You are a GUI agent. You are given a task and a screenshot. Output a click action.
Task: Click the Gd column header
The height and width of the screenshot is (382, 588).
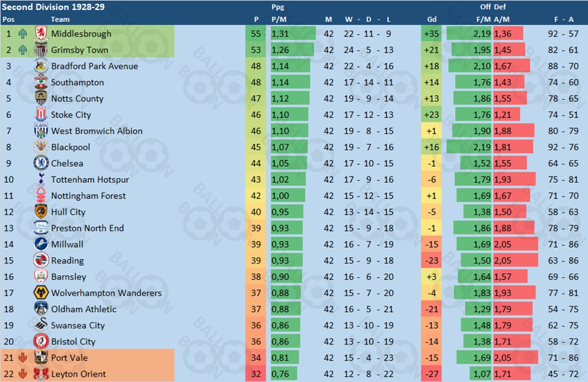point(431,19)
